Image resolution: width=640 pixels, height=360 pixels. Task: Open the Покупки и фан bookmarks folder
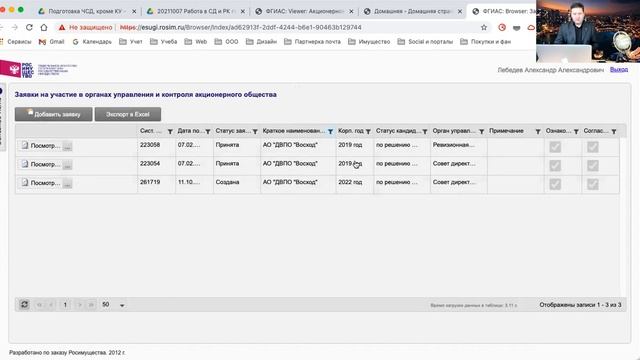[485, 42]
